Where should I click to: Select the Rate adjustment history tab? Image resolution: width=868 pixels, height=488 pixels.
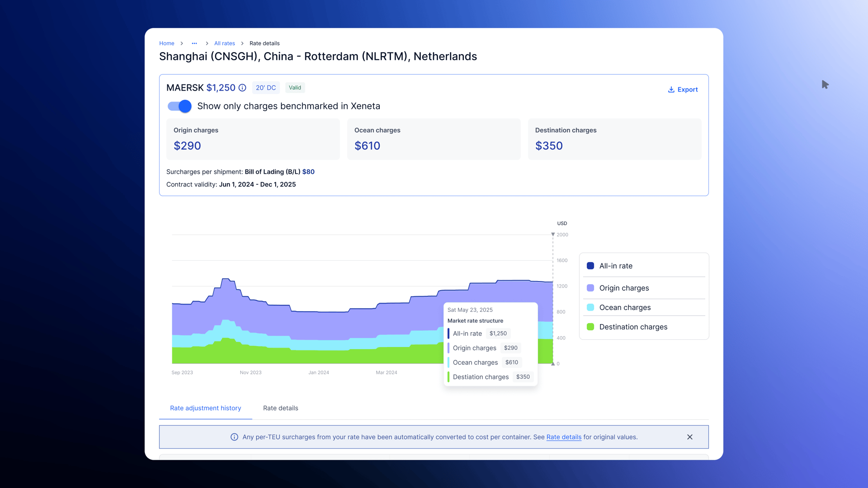[x=205, y=408]
